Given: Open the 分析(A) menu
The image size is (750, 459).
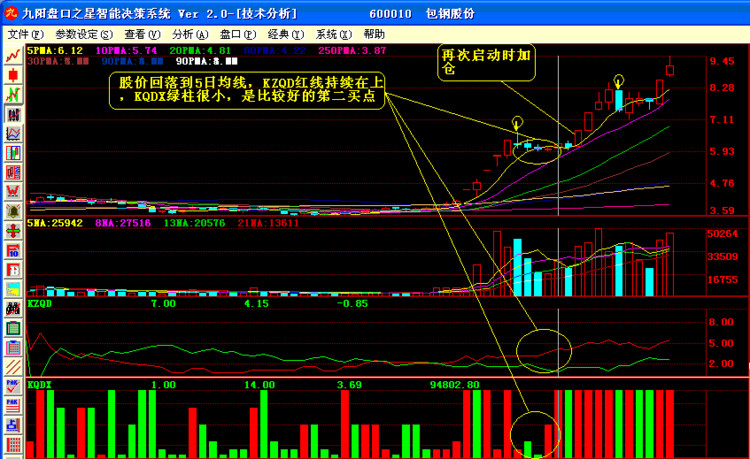Looking at the screenshot, I should [190, 34].
